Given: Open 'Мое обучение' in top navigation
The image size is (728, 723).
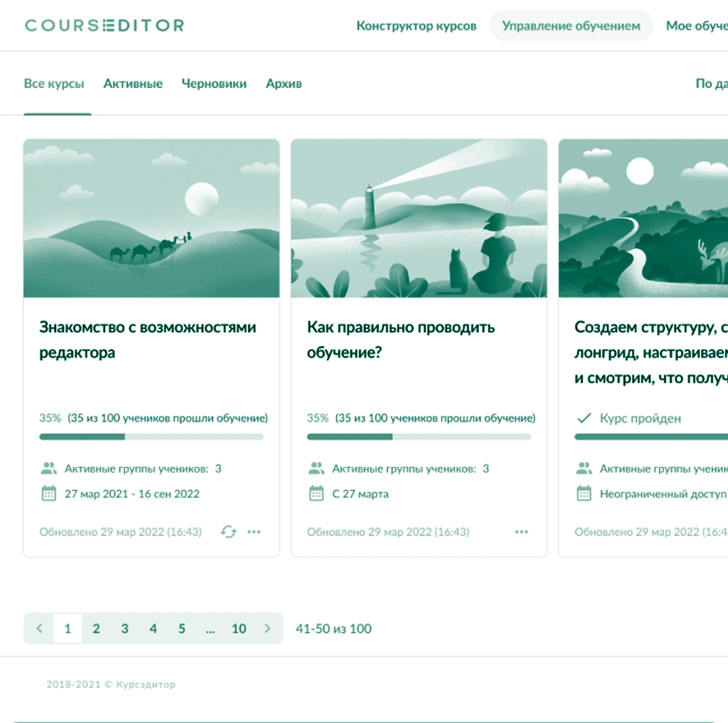Looking at the screenshot, I should (x=697, y=26).
